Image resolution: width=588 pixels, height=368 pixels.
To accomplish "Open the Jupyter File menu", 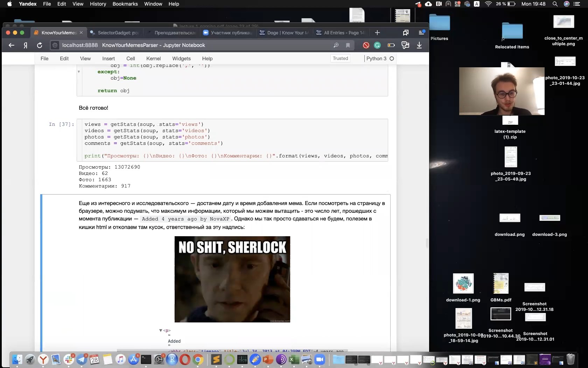I will 44,59.
